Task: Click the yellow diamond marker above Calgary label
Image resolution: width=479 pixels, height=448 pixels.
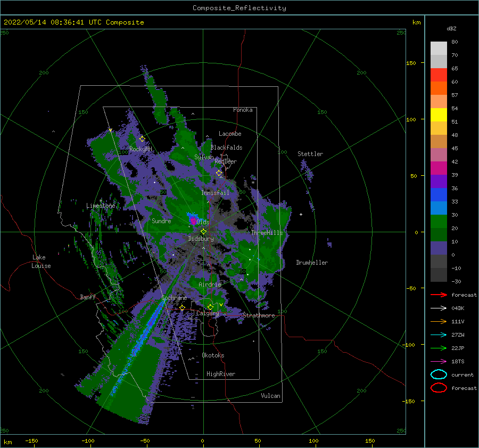Action: (210, 307)
